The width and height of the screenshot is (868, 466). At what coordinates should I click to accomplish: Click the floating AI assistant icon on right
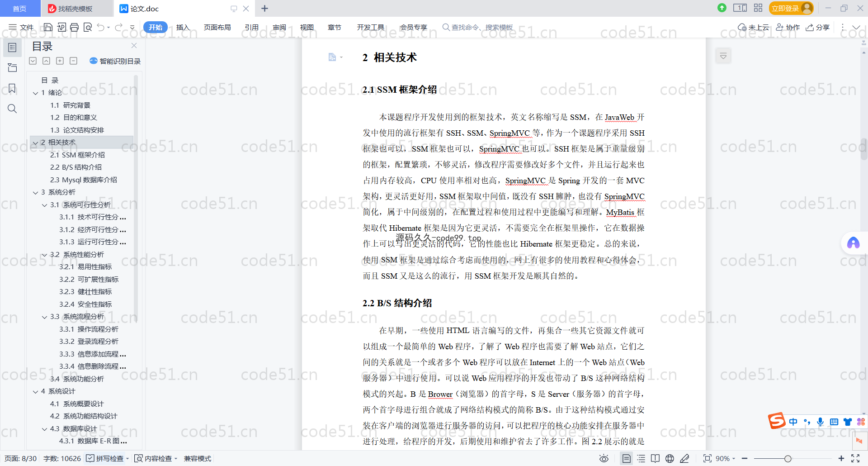pos(853,243)
